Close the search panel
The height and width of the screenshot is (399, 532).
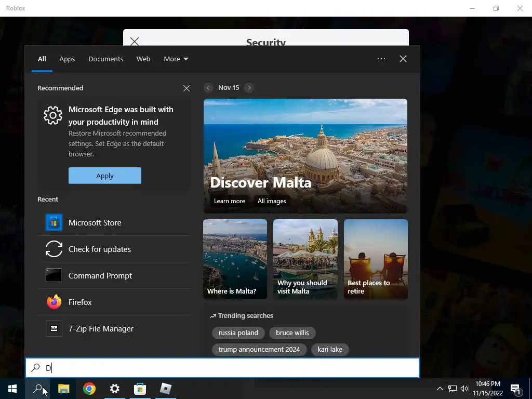click(403, 59)
